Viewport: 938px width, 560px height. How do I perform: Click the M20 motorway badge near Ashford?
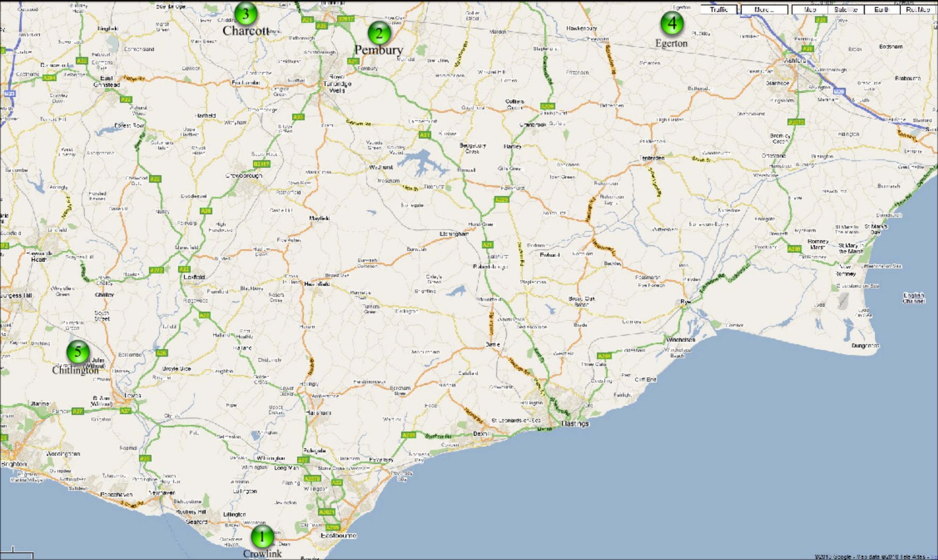tap(839, 91)
